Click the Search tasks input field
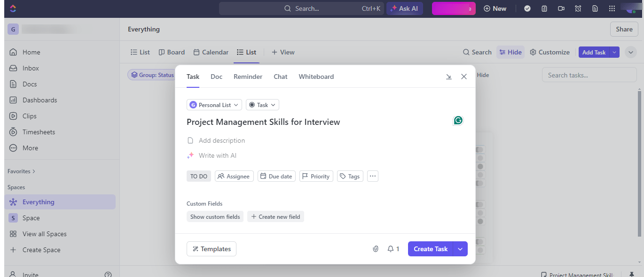 point(590,75)
